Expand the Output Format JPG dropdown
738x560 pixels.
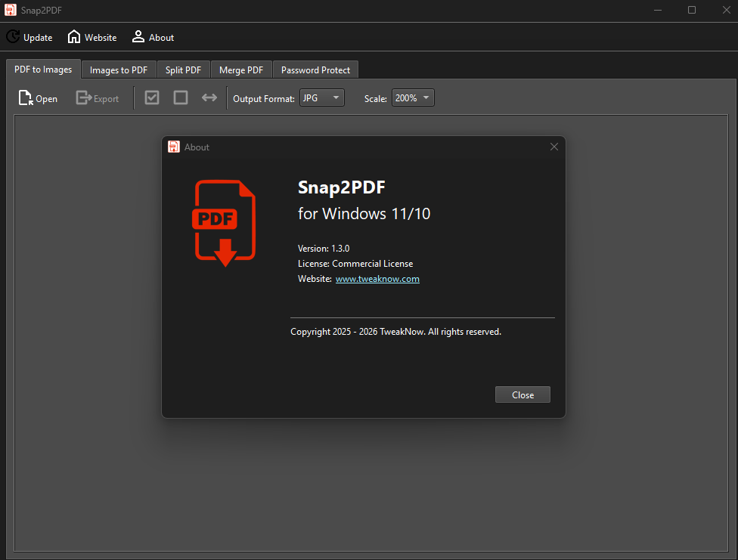[322, 98]
